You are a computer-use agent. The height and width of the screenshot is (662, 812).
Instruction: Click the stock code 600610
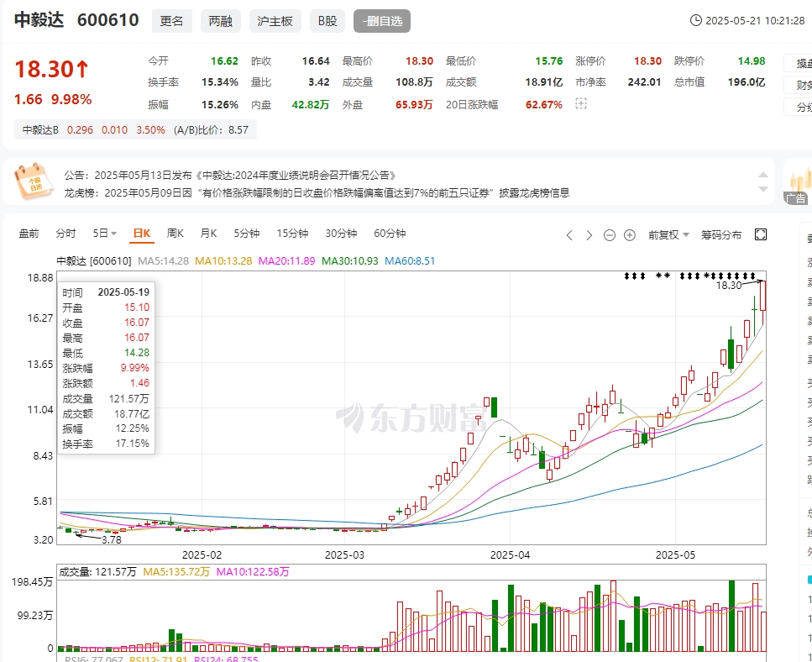[x=108, y=20]
